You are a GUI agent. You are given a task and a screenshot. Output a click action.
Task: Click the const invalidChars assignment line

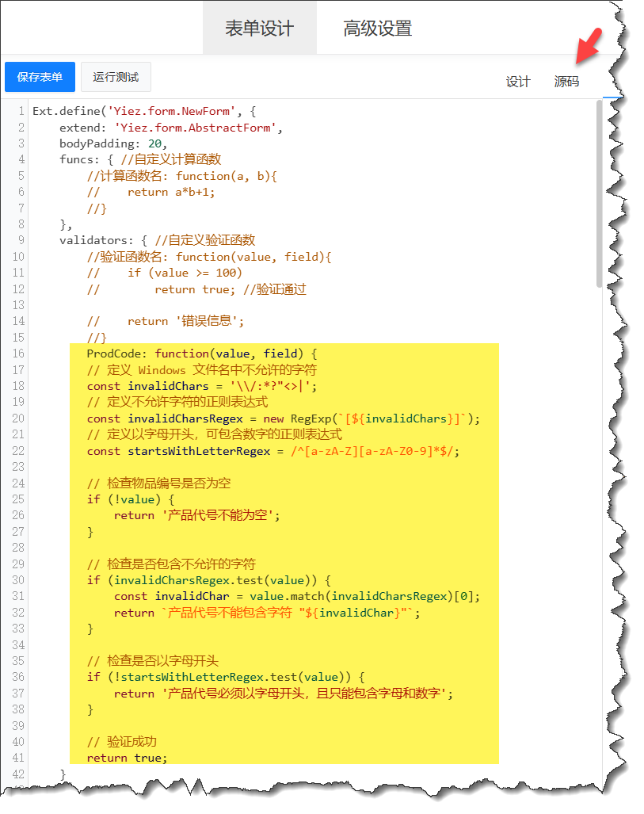pos(201,386)
